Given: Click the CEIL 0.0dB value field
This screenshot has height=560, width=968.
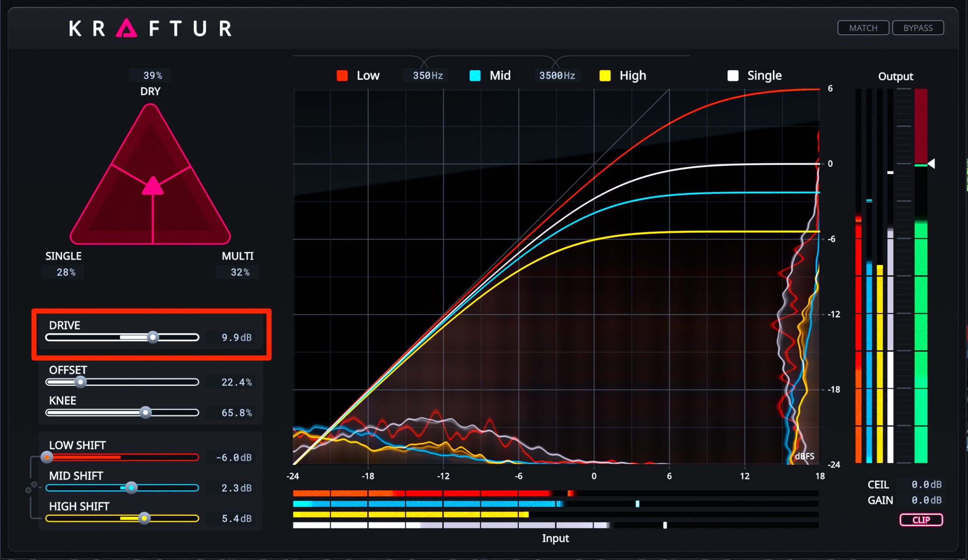Looking at the screenshot, I should [921, 484].
